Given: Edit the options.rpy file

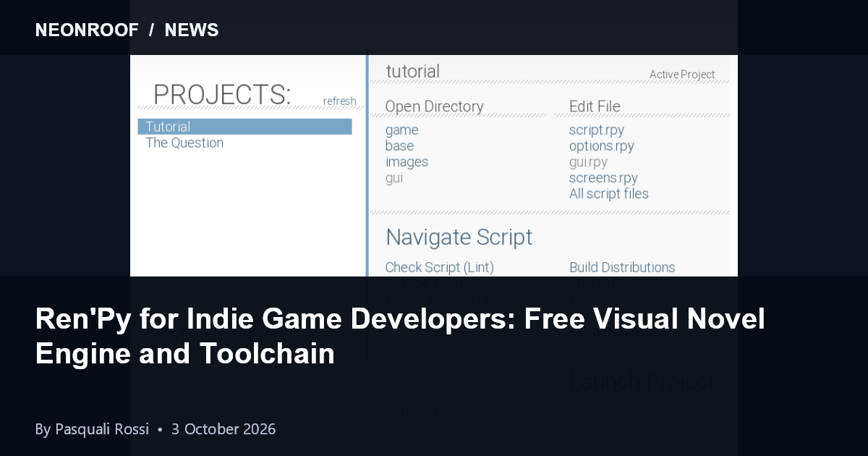Looking at the screenshot, I should (x=601, y=145).
